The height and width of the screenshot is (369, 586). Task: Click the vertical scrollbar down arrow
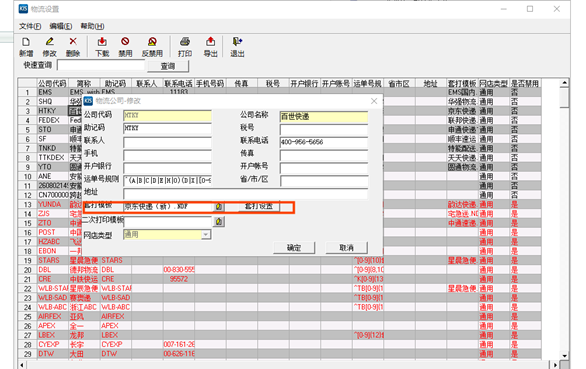pos(564,356)
